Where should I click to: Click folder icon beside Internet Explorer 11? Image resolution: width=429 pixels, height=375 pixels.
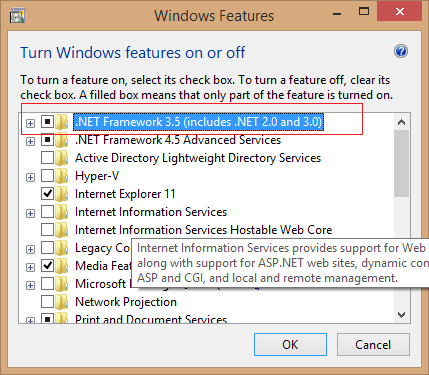tap(61, 194)
